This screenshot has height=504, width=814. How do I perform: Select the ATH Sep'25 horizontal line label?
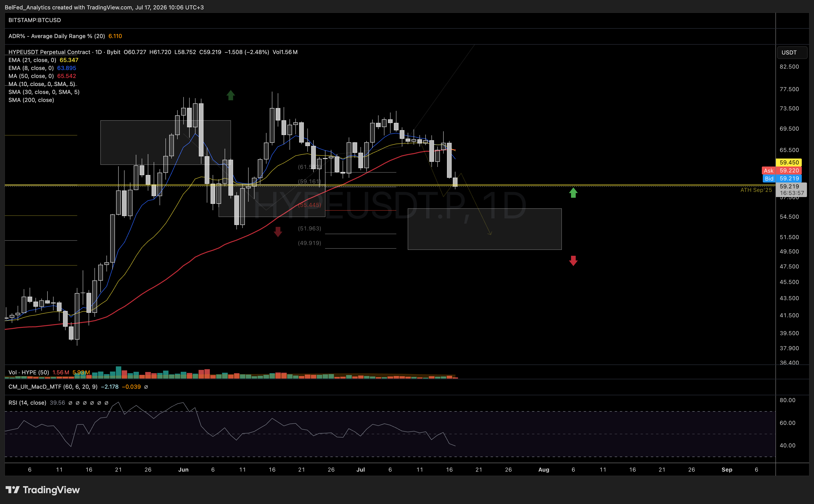click(756, 190)
